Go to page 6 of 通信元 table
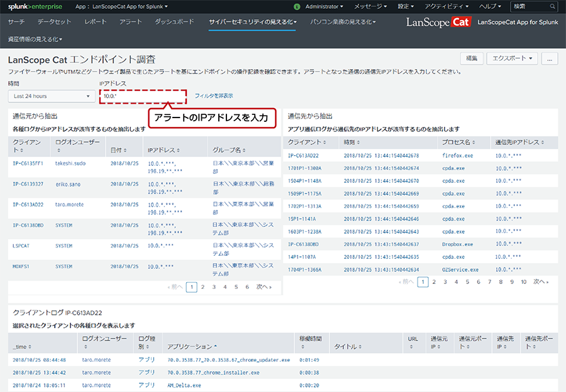 [247, 287]
